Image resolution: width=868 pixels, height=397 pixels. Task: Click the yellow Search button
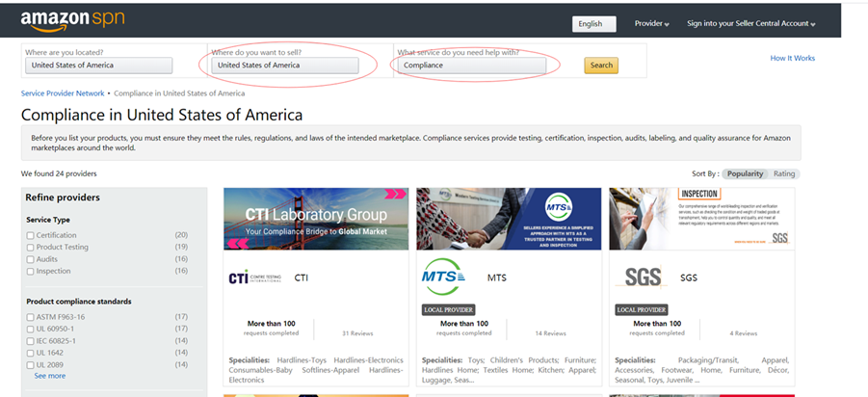pyautogui.click(x=601, y=66)
